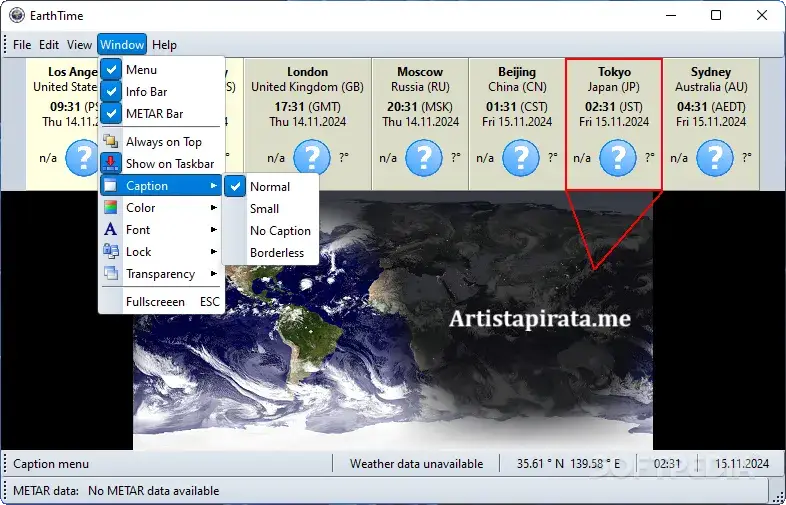This screenshot has width=786, height=505.
Task: Expand the Color submenu arrow
Action: [x=214, y=208]
